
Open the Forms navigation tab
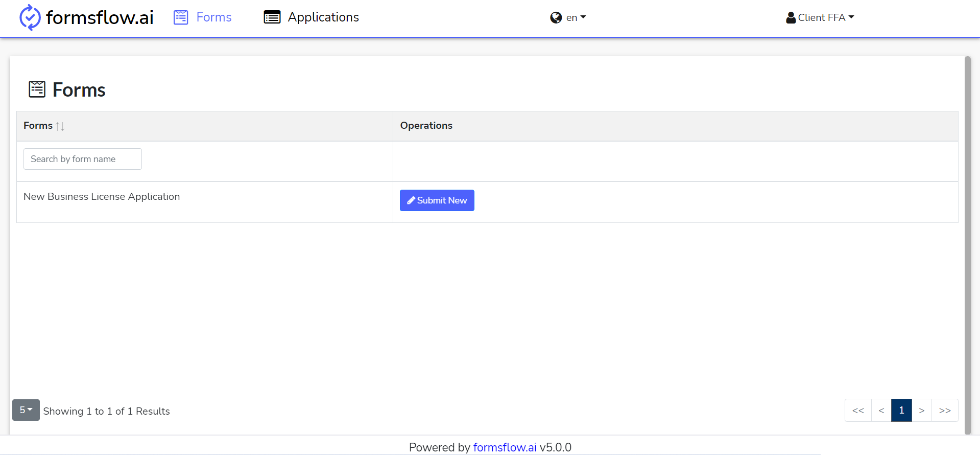(x=203, y=17)
